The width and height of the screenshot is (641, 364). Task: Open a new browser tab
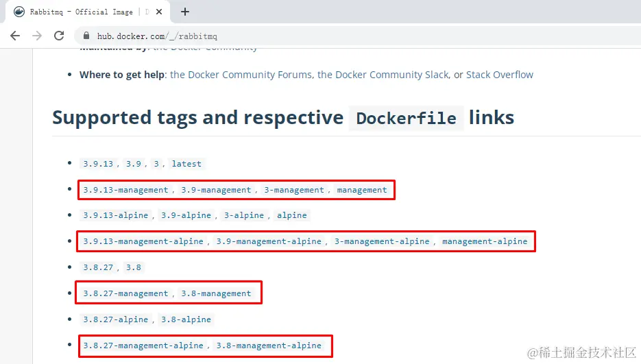pos(185,12)
